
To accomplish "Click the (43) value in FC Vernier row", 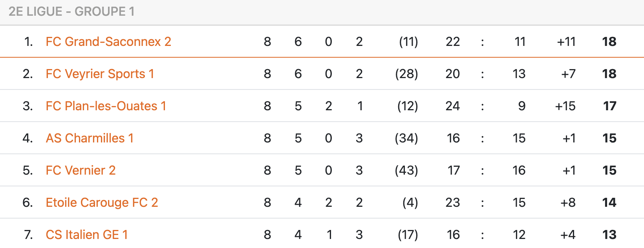I will 406,170.
